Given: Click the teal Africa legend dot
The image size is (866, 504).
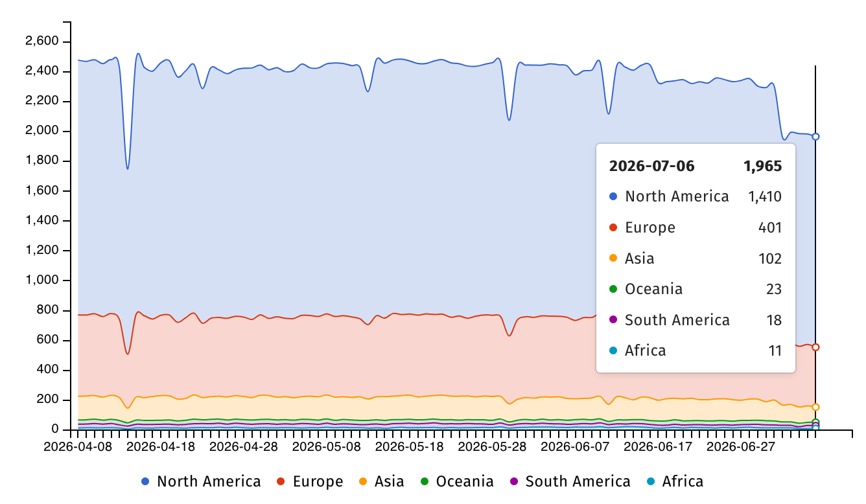Looking at the screenshot, I should point(650,481).
